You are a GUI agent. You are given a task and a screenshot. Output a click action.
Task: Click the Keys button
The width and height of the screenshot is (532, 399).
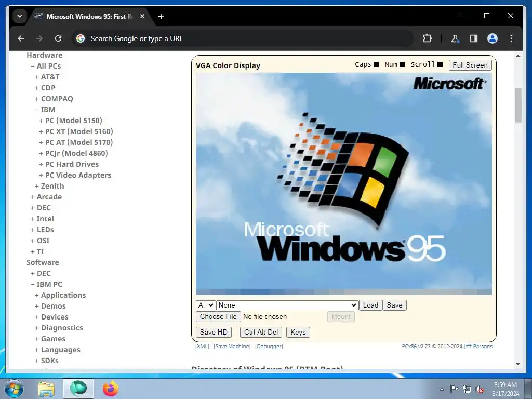tap(298, 332)
